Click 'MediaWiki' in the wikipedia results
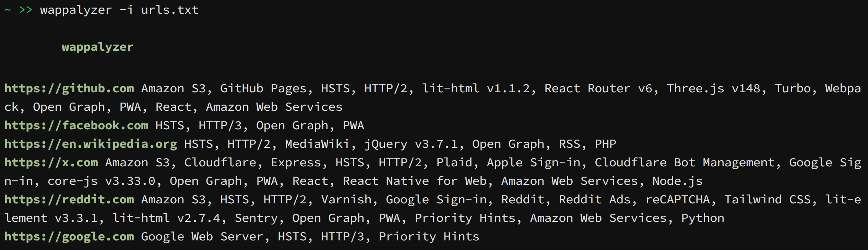868x250 pixels. click(x=317, y=144)
